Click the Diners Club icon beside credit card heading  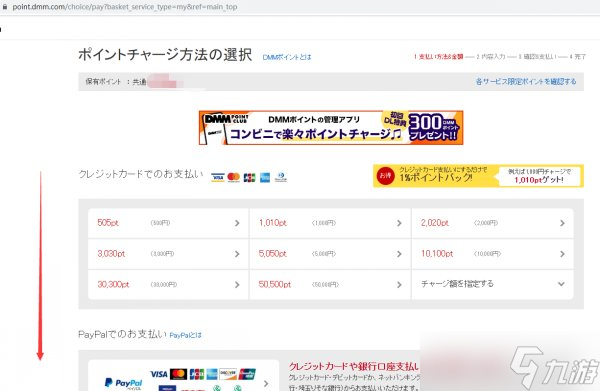pos(281,177)
